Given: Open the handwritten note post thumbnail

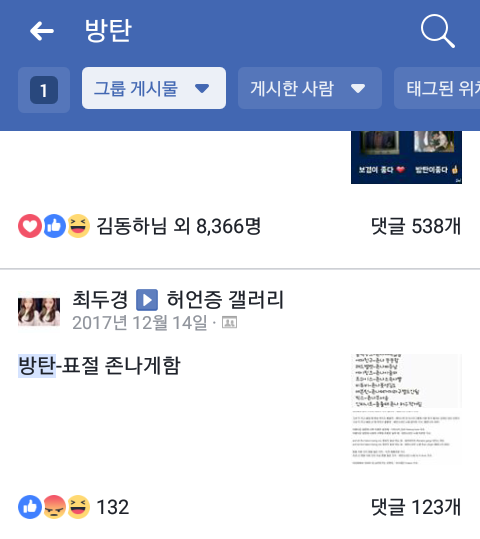Looking at the screenshot, I should tap(406, 409).
